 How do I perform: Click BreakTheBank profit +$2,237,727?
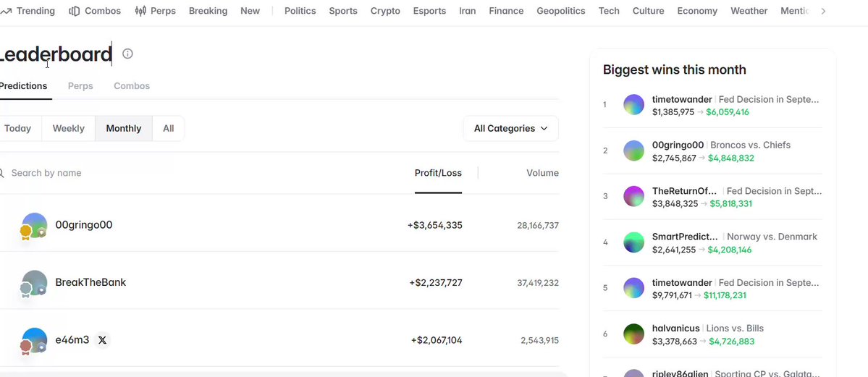(436, 283)
